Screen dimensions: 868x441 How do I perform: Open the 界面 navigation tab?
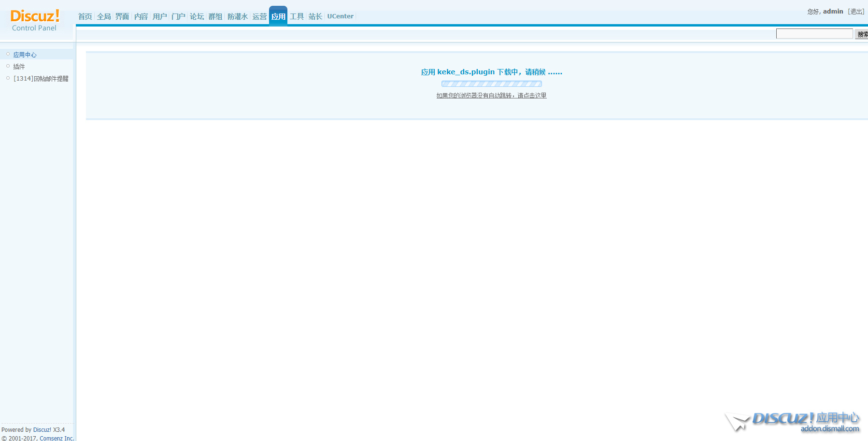pos(122,16)
